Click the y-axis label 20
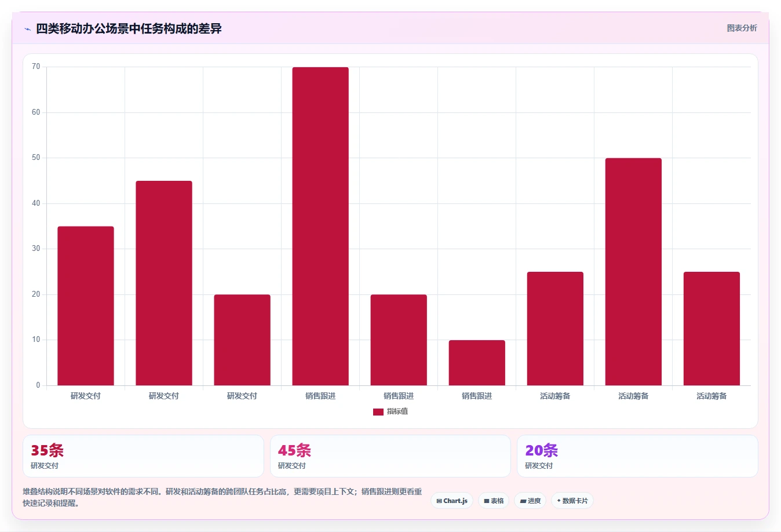 coord(36,294)
